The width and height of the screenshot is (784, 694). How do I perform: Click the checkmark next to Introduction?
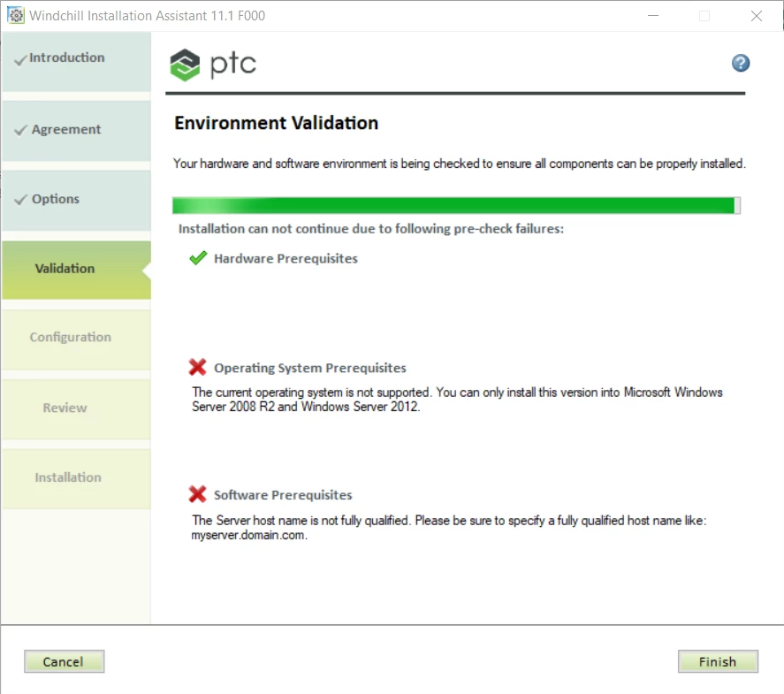point(20,60)
